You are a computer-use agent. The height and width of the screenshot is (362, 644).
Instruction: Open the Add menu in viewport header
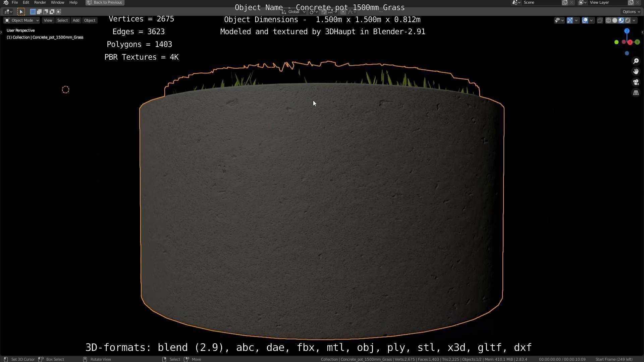[x=76, y=20]
